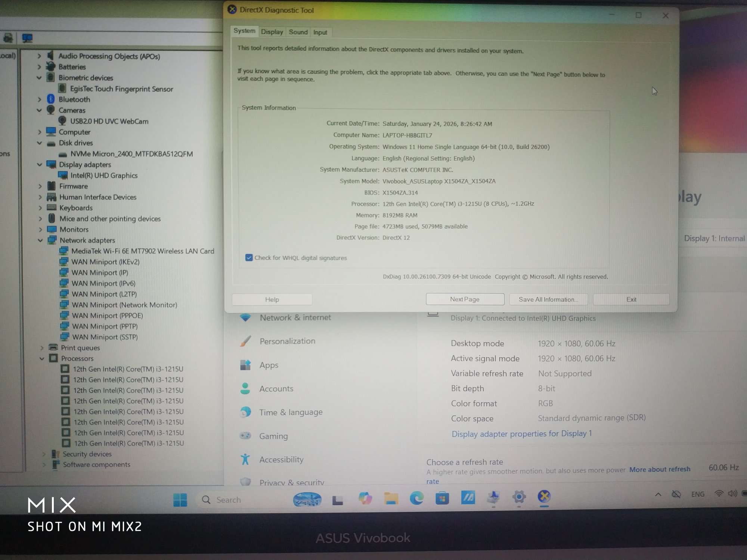The image size is (747, 560).
Task: Click the DxDiag taskbar icon
Action: click(x=544, y=497)
